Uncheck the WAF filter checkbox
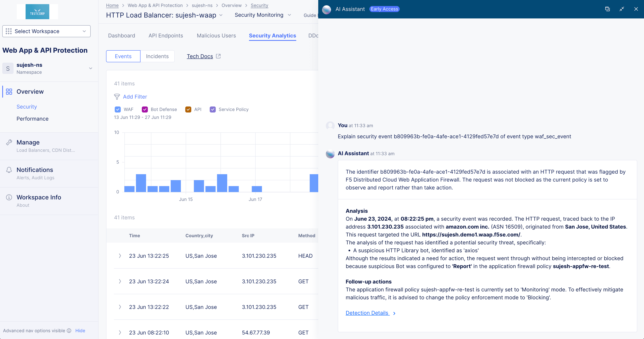Image resolution: width=644 pixels, height=339 pixels. coord(118,109)
